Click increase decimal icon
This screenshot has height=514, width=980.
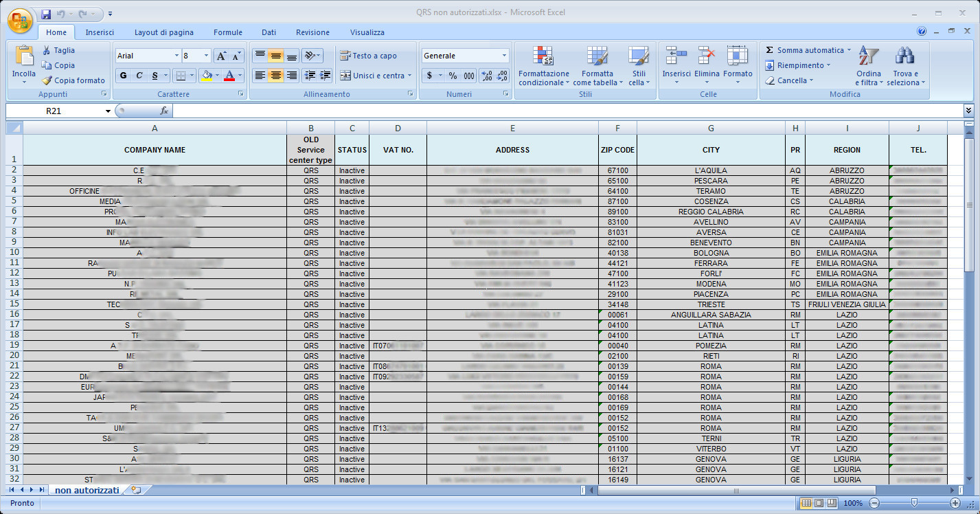486,76
